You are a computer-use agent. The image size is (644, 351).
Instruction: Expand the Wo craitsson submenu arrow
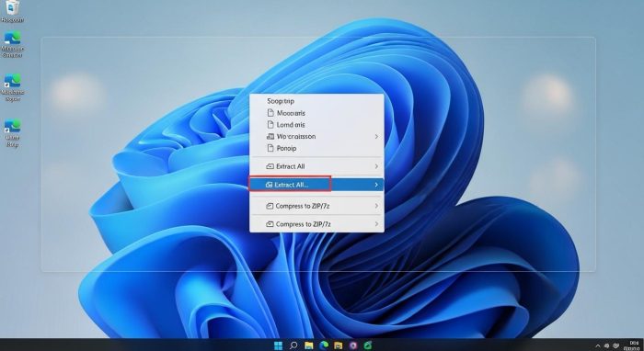coord(376,137)
